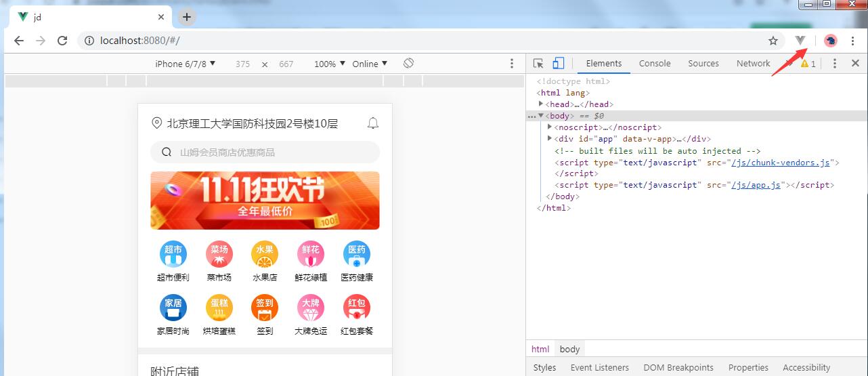
Task: Bookmark this page with the star icon
Action: click(x=773, y=41)
